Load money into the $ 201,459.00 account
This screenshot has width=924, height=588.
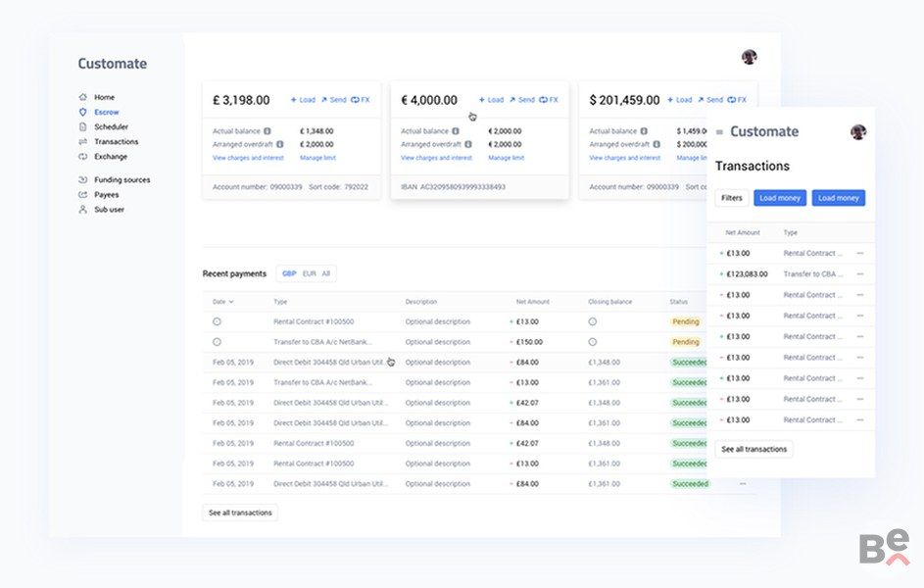coord(679,100)
